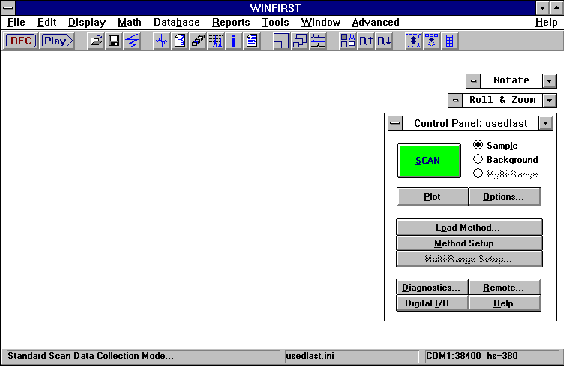Open the Advanced menu

click(376, 22)
